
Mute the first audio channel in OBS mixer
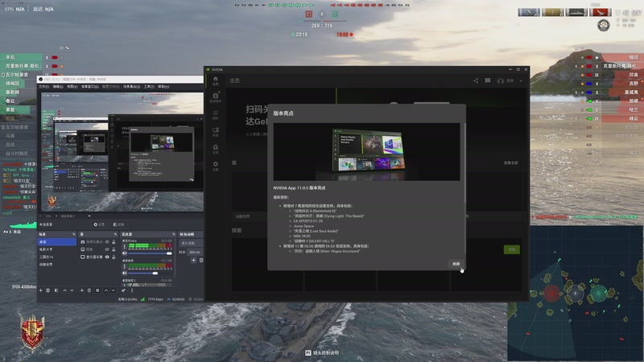point(125,253)
